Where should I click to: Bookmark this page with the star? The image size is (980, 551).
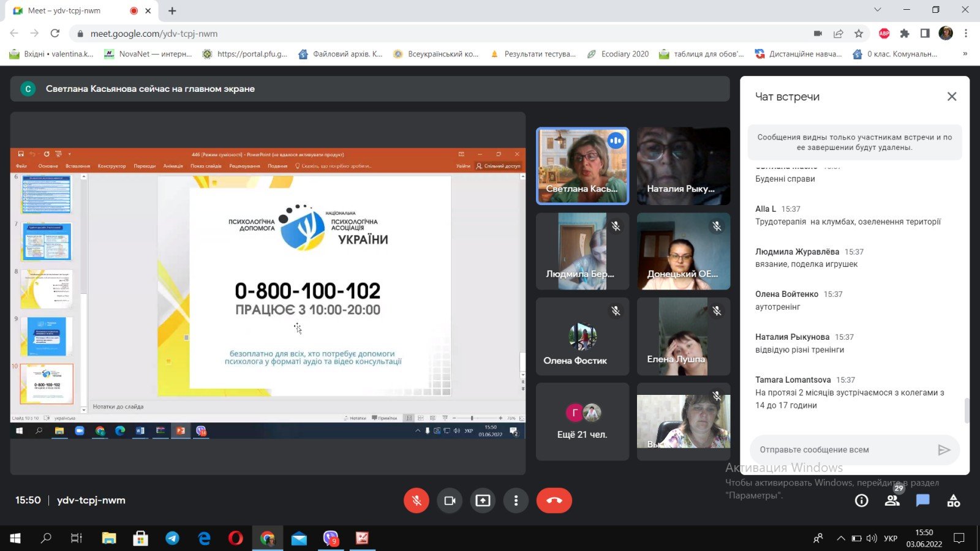859,34
